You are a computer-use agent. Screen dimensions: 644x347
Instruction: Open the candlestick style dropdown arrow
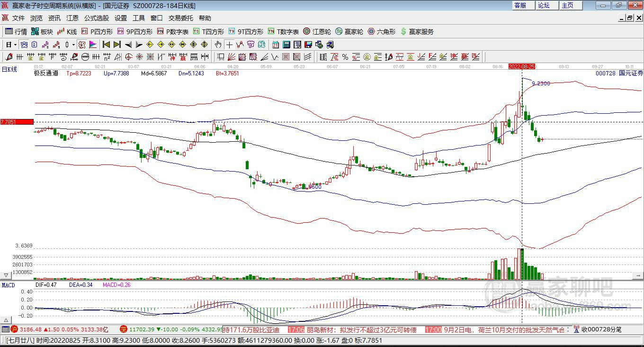73,45
